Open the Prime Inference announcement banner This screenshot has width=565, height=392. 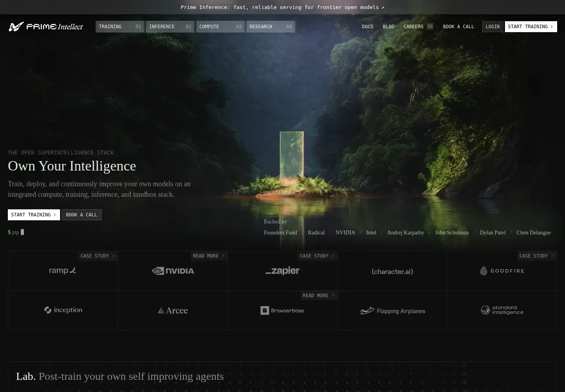[x=282, y=7]
